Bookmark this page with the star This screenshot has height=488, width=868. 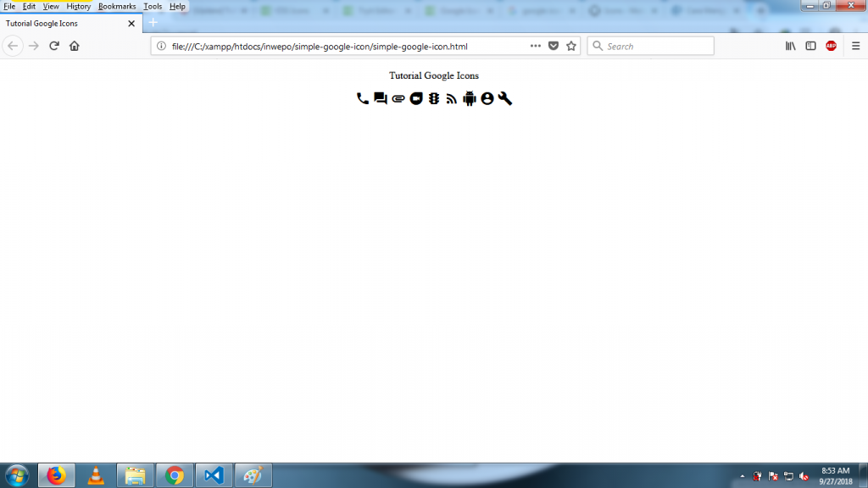(x=571, y=46)
